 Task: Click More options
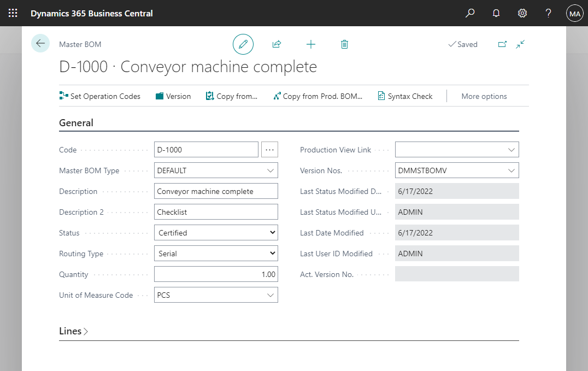tap(484, 96)
